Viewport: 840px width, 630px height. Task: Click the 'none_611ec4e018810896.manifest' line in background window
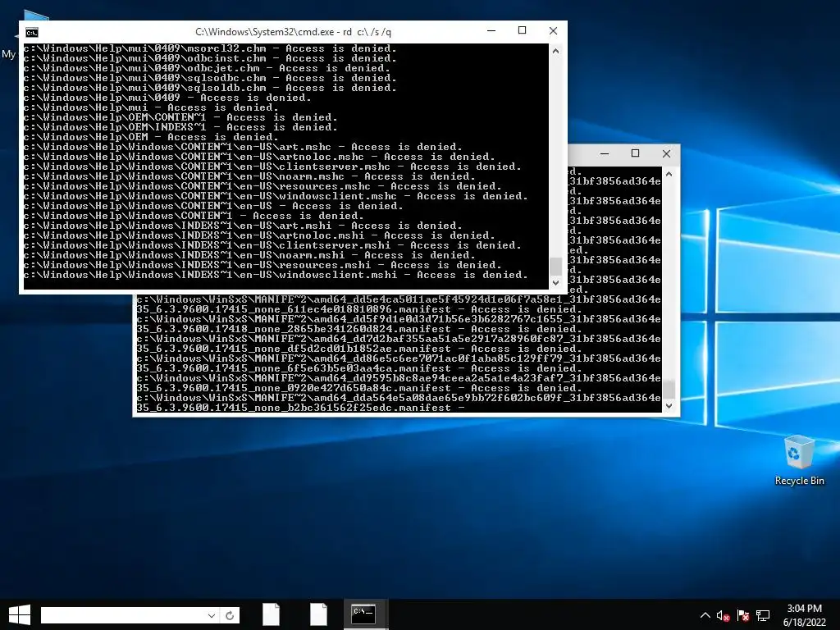(359, 309)
